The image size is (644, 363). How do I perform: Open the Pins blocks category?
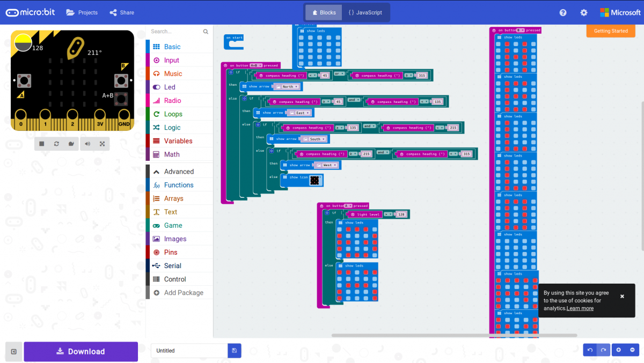click(x=179, y=252)
